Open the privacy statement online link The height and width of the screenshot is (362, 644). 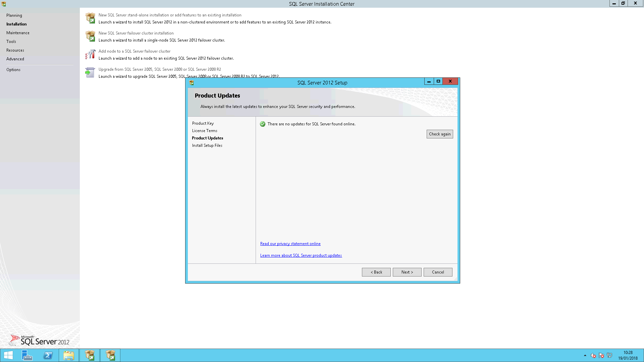(290, 244)
